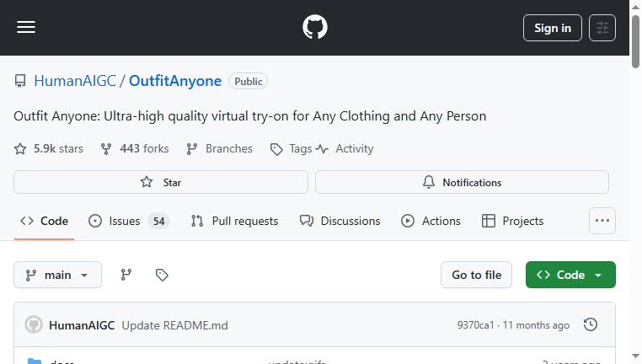Open the hamburger navigation menu
Image resolution: width=642 pixels, height=364 pixels.
click(x=26, y=28)
